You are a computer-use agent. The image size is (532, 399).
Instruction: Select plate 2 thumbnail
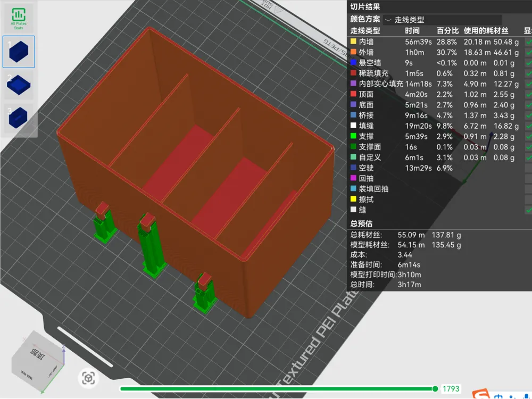pos(19,85)
